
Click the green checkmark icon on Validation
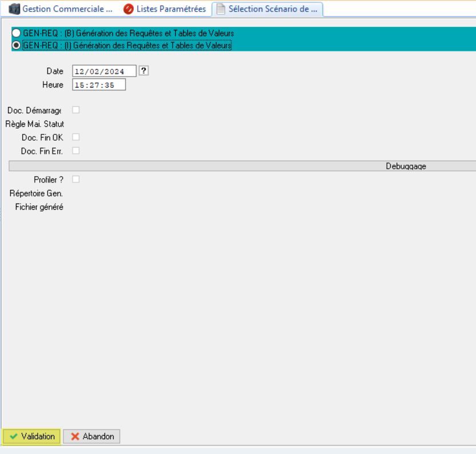pos(13,436)
